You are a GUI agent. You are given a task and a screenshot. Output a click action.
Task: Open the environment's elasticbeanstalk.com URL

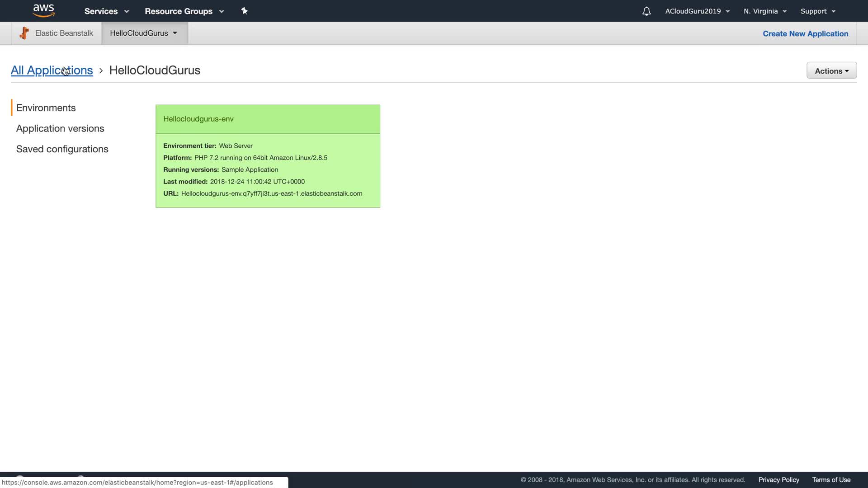point(271,193)
